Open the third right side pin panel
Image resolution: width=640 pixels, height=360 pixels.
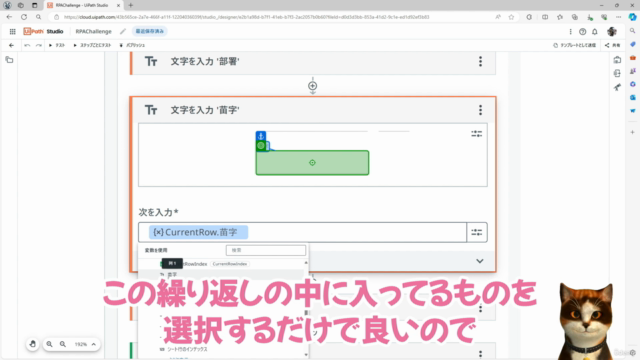click(617, 87)
